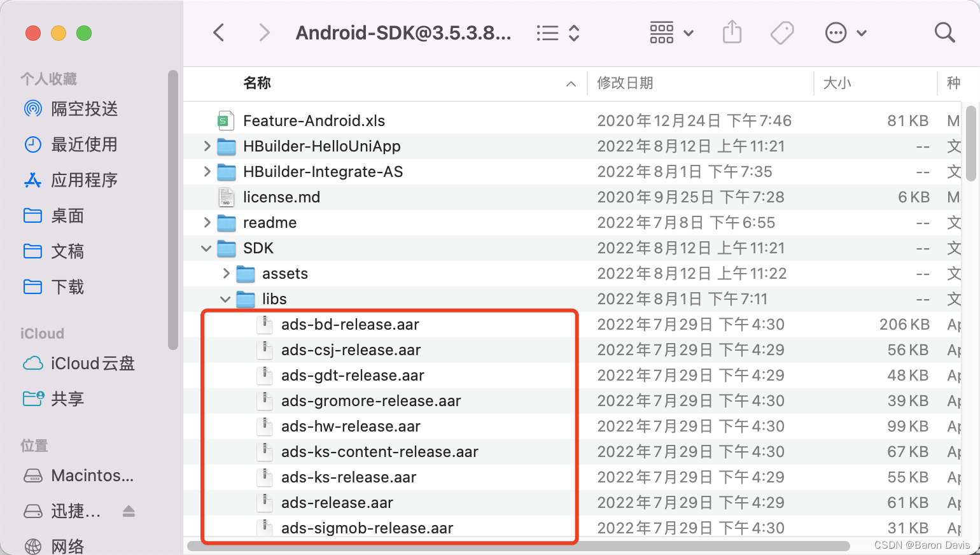Click the ads-bd-release.aar archive icon
Image resolution: width=980 pixels, height=555 pixels.
(265, 325)
